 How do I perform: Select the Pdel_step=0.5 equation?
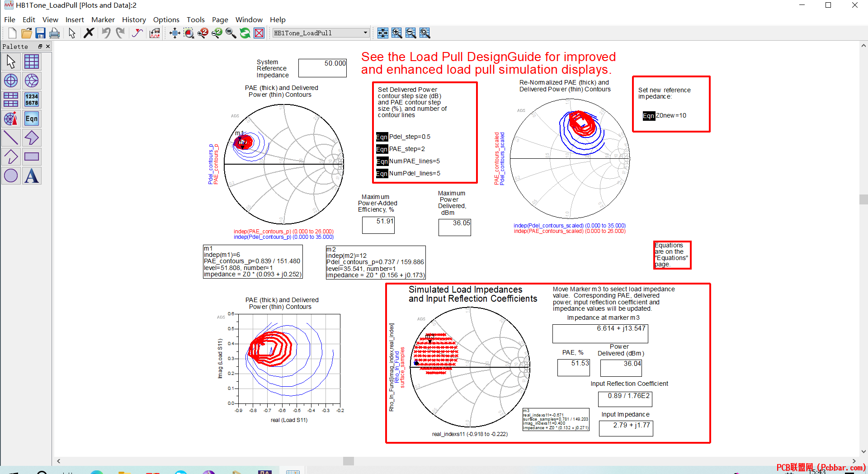point(403,137)
